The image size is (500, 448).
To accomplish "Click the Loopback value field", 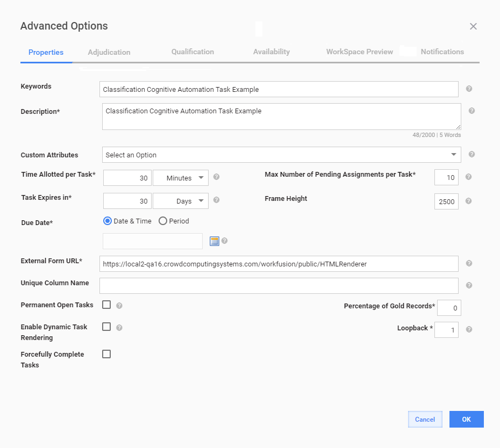I will 446,330.
